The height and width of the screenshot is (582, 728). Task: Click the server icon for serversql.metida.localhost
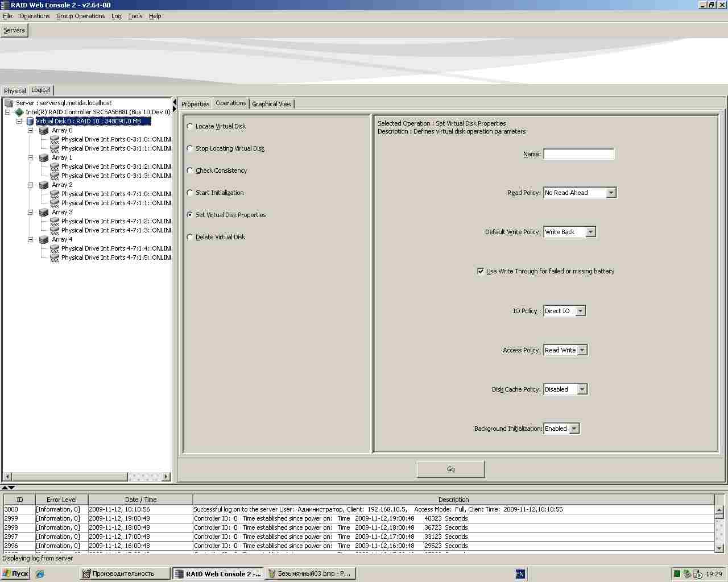[x=9, y=103]
